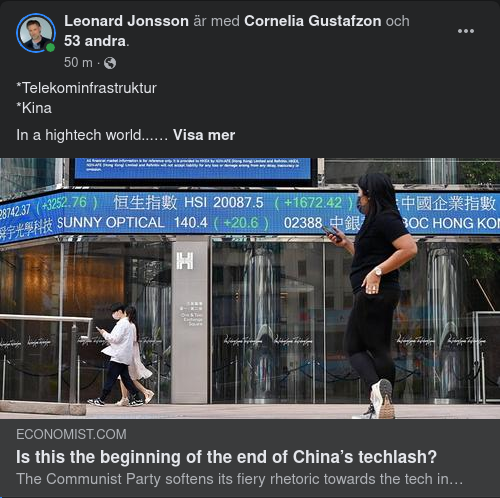The height and width of the screenshot is (498, 500).
Task: Click the green online status dot
Action: [x=50, y=48]
